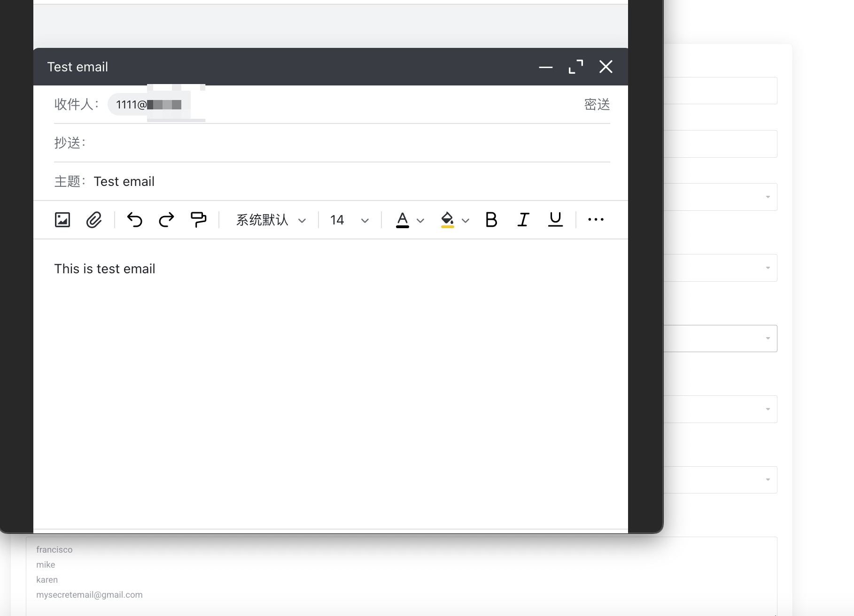Insert an image with the picture icon
The height and width of the screenshot is (616, 854).
click(x=62, y=220)
